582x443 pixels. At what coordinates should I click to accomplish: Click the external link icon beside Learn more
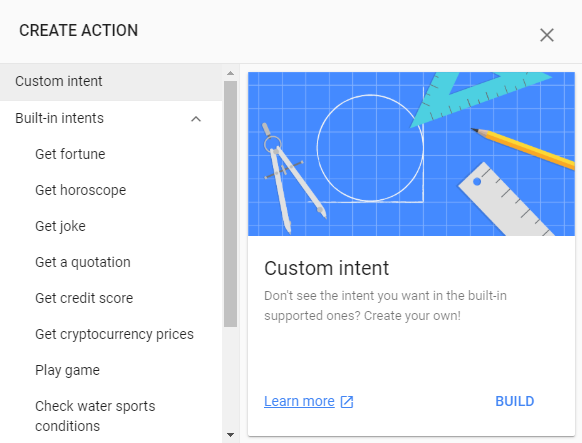point(347,402)
